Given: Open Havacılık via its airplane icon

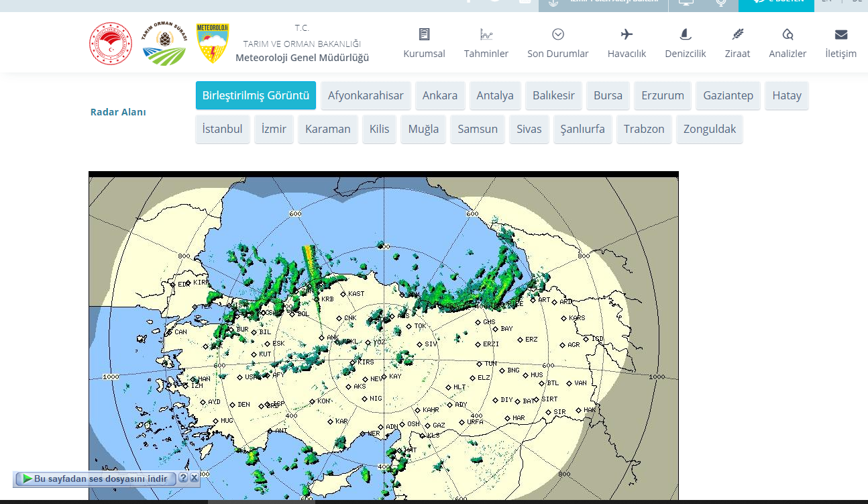Looking at the screenshot, I should coord(627,34).
